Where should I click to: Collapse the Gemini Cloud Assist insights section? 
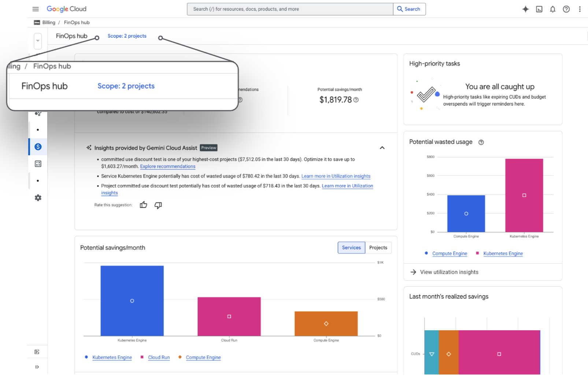point(382,148)
